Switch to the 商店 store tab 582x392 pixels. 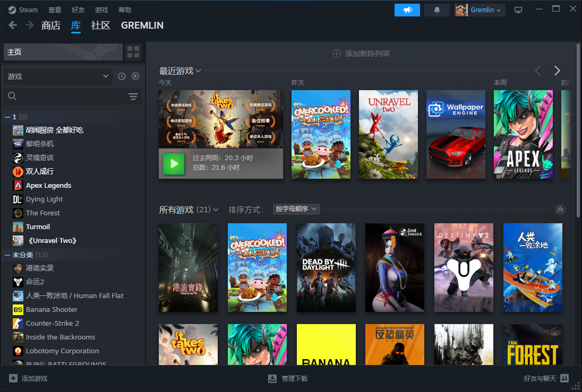tap(50, 25)
